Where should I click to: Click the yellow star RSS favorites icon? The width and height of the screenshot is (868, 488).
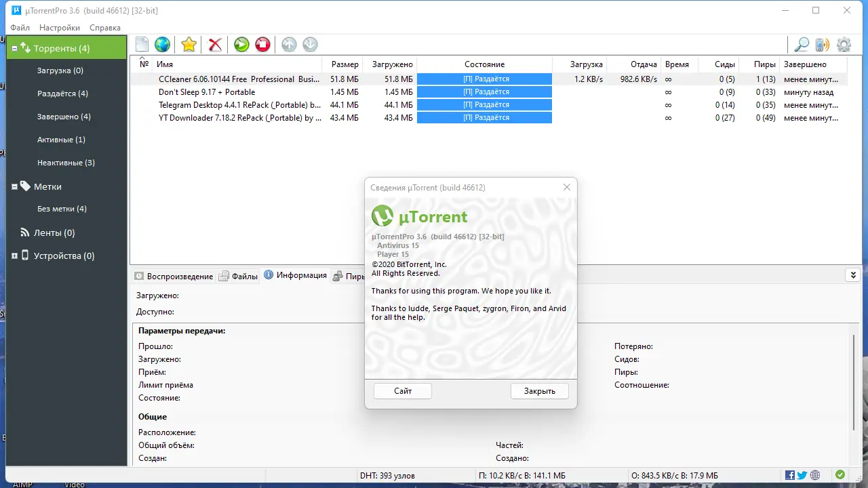[x=188, y=44]
